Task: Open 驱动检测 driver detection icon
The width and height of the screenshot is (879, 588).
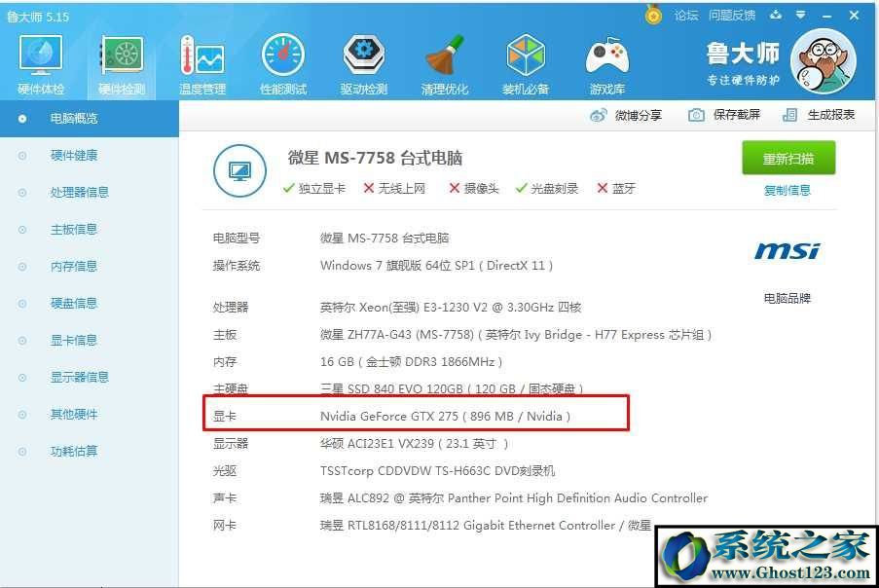Action: pyautogui.click(x=364, y=64)
